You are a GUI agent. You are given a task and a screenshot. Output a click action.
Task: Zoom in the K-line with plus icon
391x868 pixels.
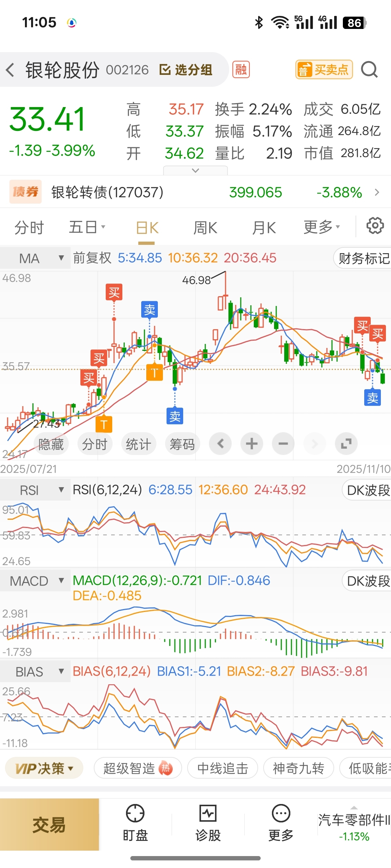click(x=252, y=443)
